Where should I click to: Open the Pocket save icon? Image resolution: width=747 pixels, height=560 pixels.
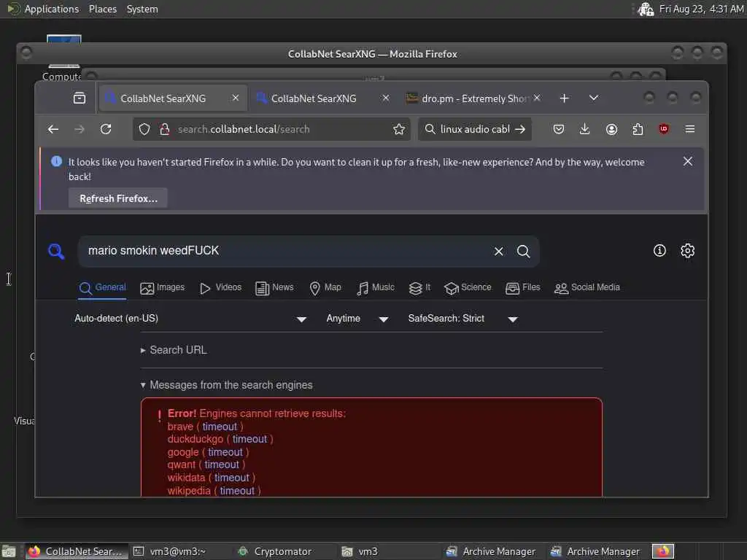559,129
